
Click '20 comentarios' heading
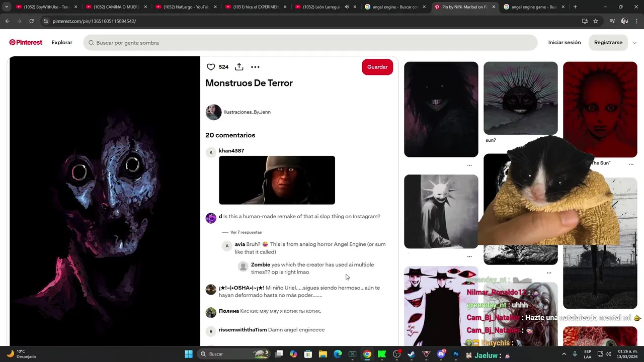pos(230,135)
